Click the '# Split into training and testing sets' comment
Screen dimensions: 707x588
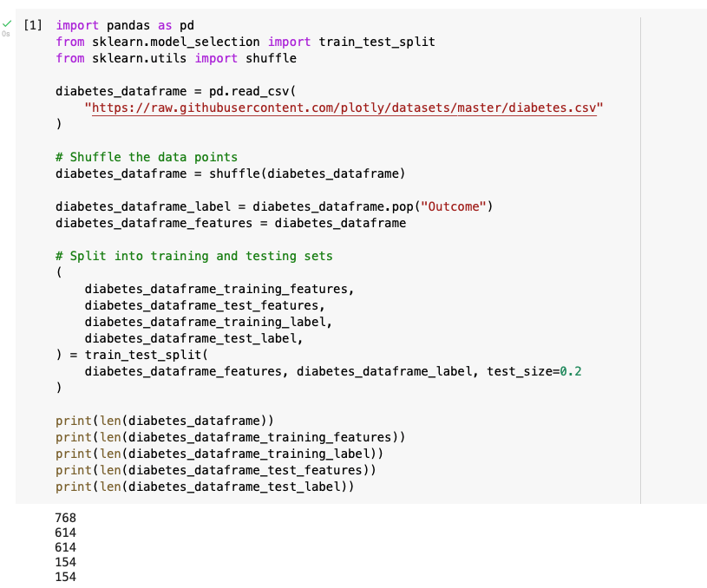pos(193,256)
